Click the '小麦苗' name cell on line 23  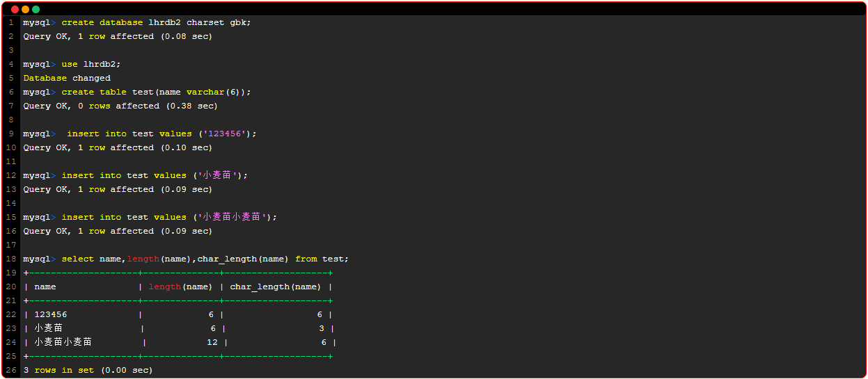tap(49, 328)
